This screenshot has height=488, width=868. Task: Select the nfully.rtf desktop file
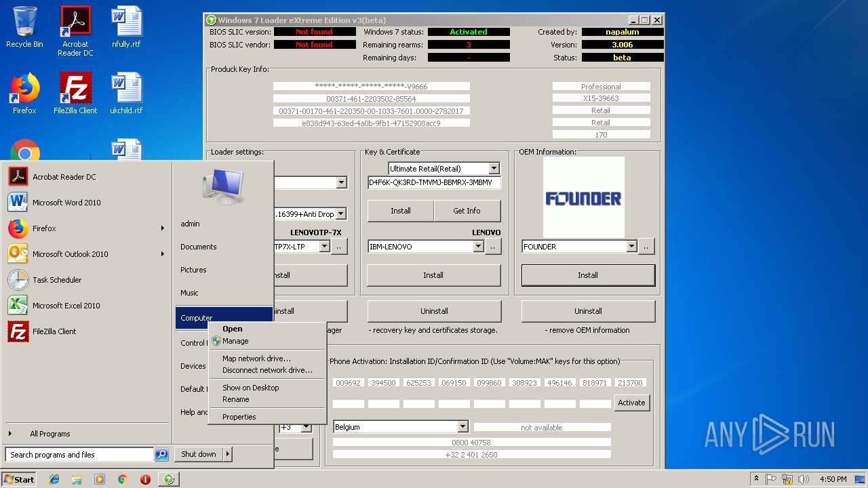(x=126, y=27)
